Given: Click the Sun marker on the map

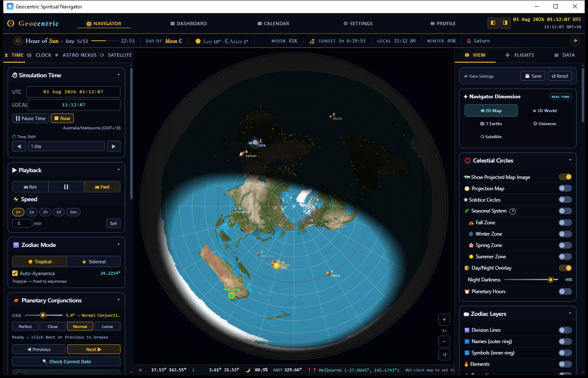Looking at the screenshot, I should (276, 265).
